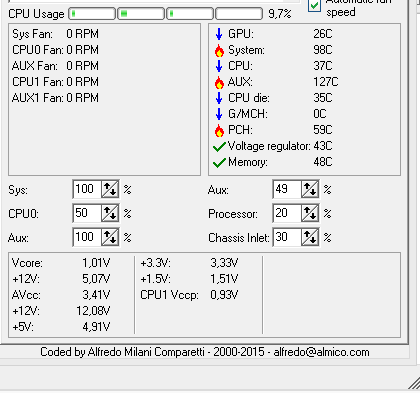Click the empty CPU usage bar beside 9,7%

239,14
